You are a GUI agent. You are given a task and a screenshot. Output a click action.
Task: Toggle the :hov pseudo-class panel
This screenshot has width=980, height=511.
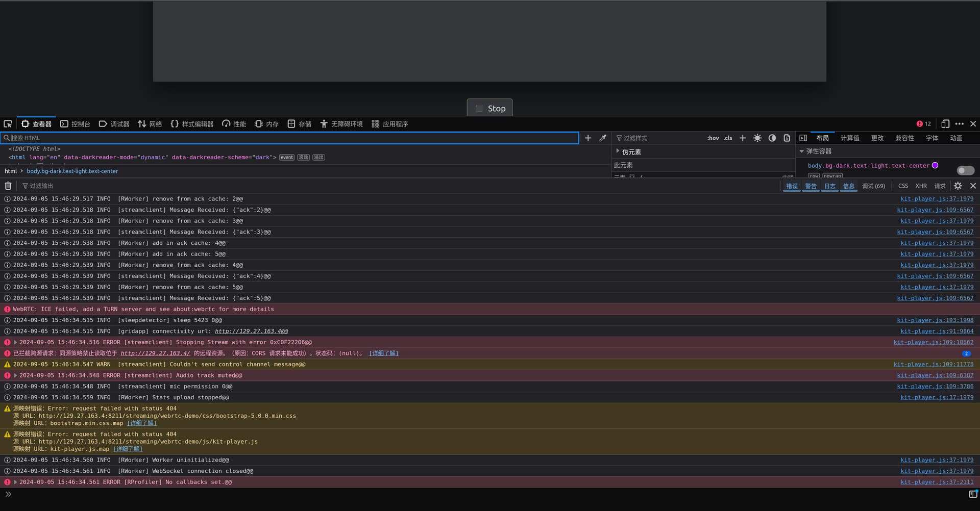coord(713,138)
